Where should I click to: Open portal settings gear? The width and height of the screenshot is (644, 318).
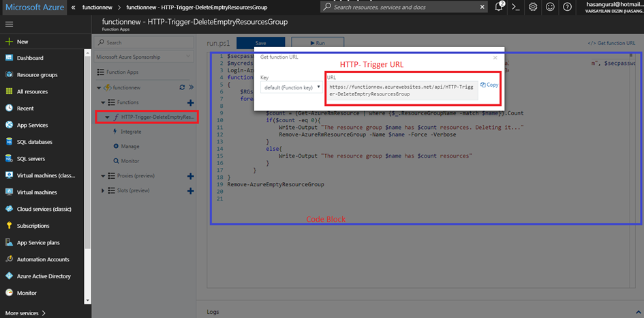pos(533,7)
